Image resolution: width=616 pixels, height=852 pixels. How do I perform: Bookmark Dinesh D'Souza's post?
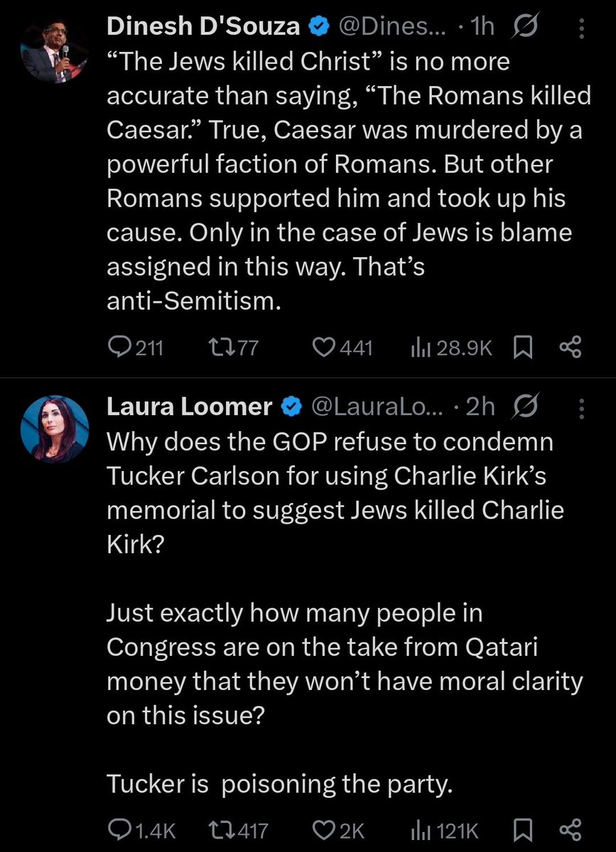523,347
